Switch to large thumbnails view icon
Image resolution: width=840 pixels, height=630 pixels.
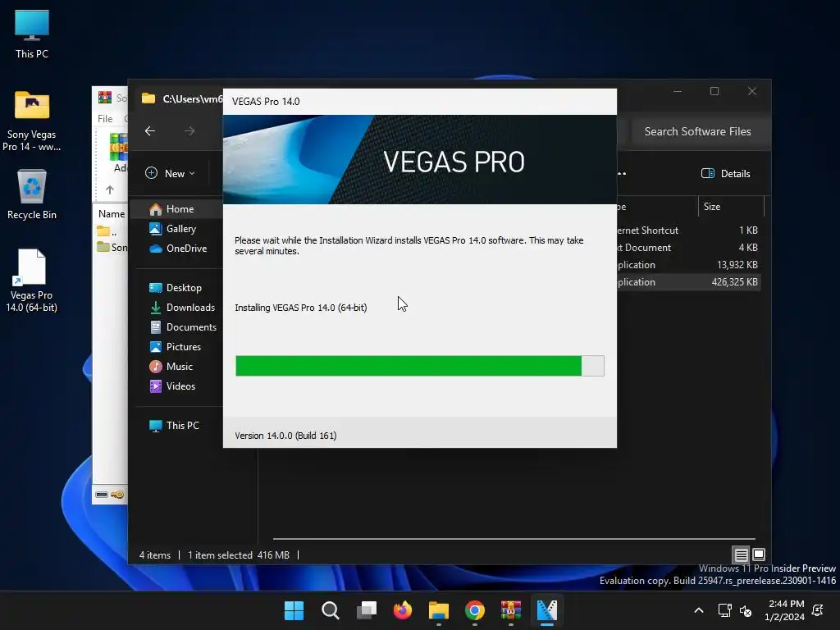point(759,555)
